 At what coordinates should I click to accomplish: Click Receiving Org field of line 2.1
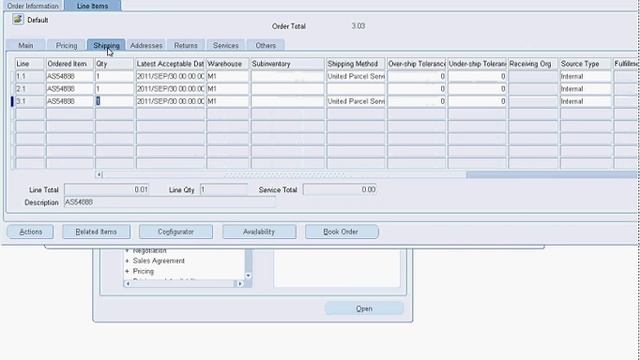(x=533, y=89)
